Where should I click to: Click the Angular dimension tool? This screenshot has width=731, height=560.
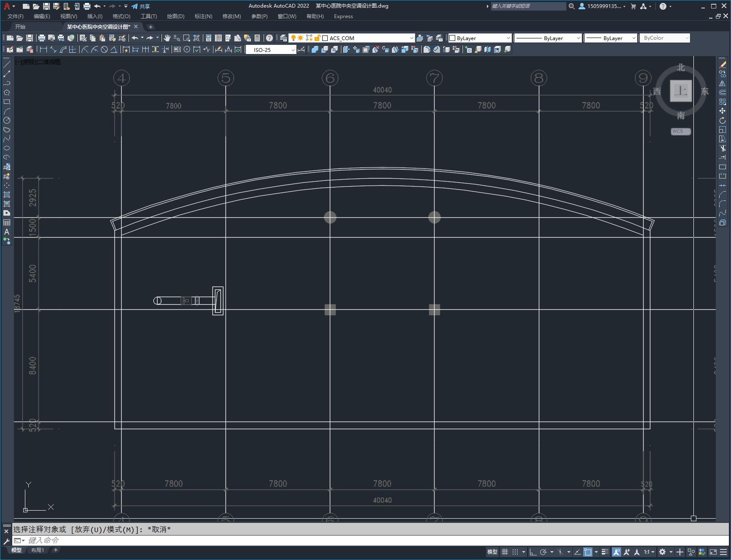point(114,50)
